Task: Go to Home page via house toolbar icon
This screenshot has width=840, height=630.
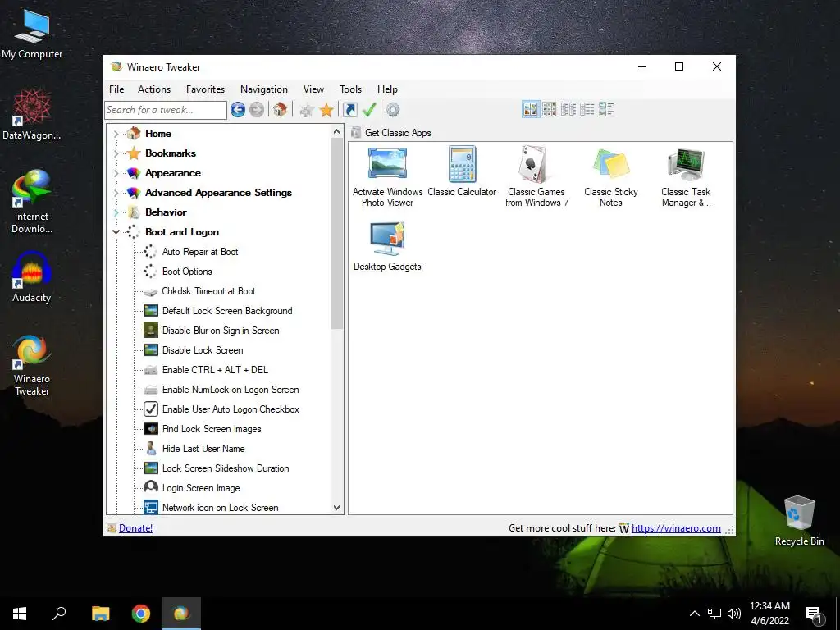Action: pyautogui.click(x=281, y=110)
